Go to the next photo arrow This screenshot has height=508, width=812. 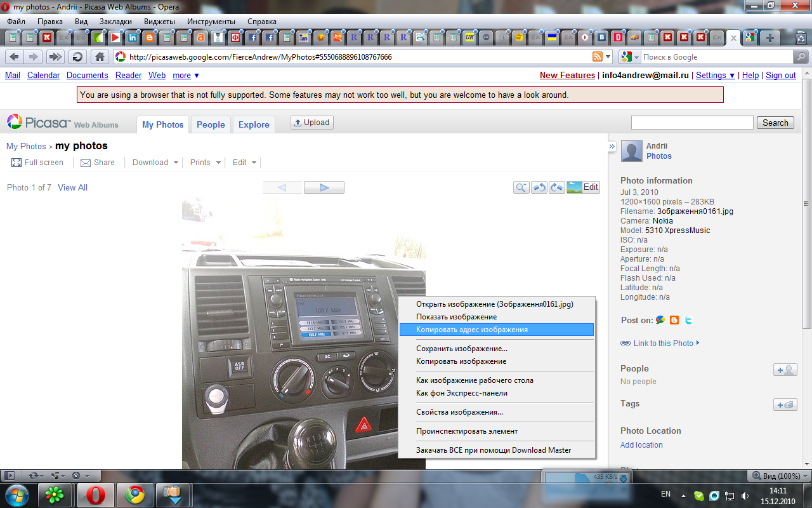click(x=324, y=187)
